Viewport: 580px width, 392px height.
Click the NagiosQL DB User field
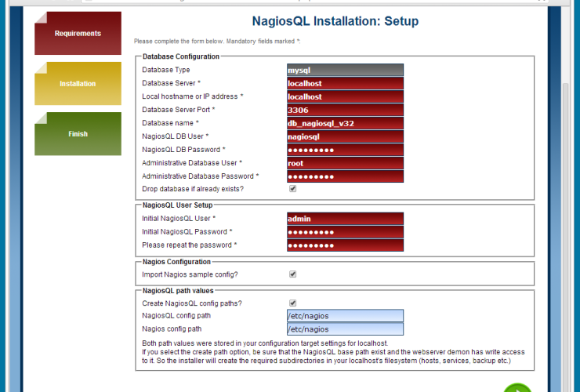tap(345, 137)
